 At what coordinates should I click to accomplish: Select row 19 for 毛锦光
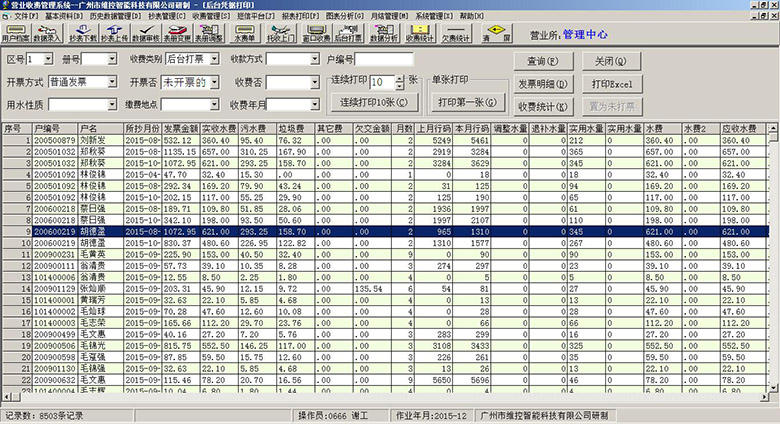pos(384,346)
